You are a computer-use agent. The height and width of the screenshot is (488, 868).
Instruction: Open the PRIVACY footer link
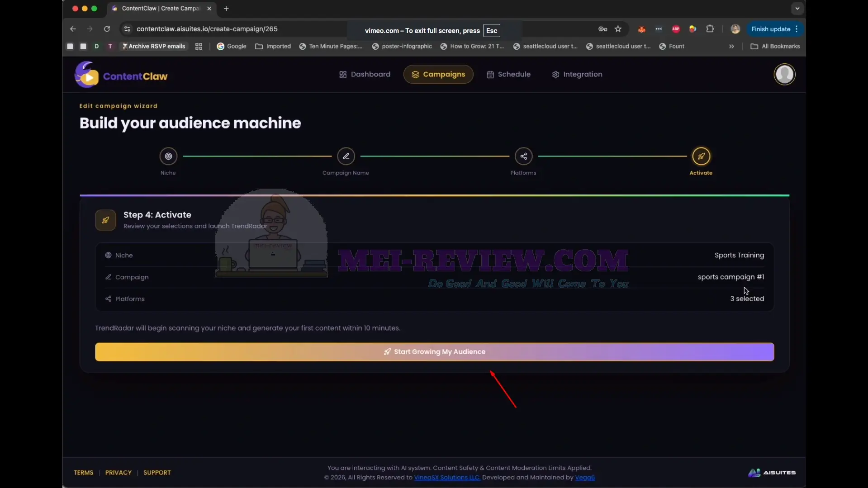(119, 473)
